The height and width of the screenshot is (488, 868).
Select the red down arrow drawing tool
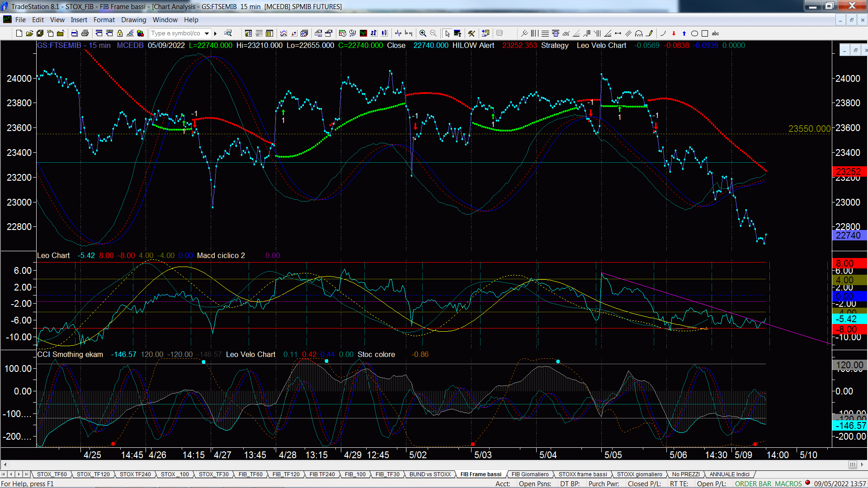[674, 33]
